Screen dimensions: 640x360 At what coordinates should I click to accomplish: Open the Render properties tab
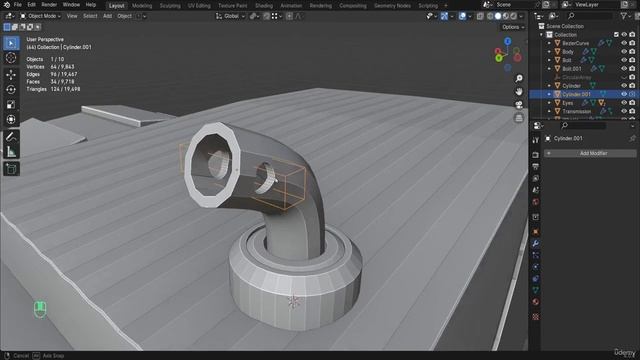(x=536, y=155)
